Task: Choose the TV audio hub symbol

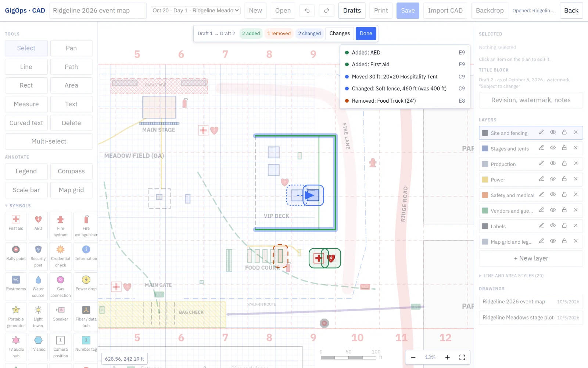Action: pos(16,347)
